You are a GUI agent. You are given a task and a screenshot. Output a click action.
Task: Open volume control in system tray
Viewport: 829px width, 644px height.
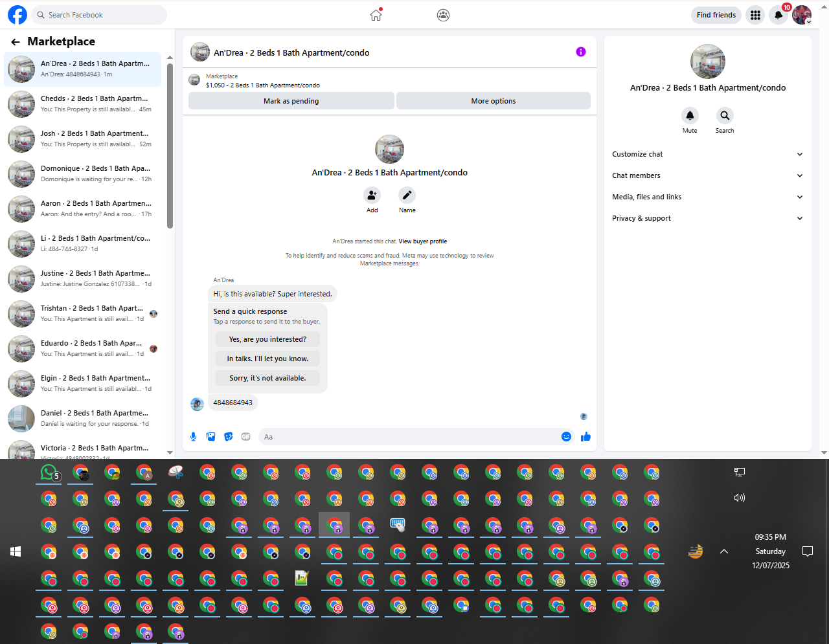(740, 498)
